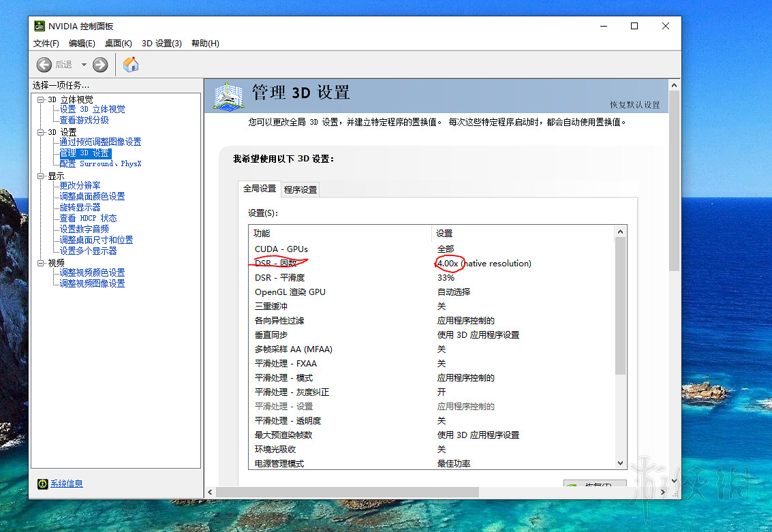
Task: Click the Back (后退) navigation arrow
Action: click(42, 64)
